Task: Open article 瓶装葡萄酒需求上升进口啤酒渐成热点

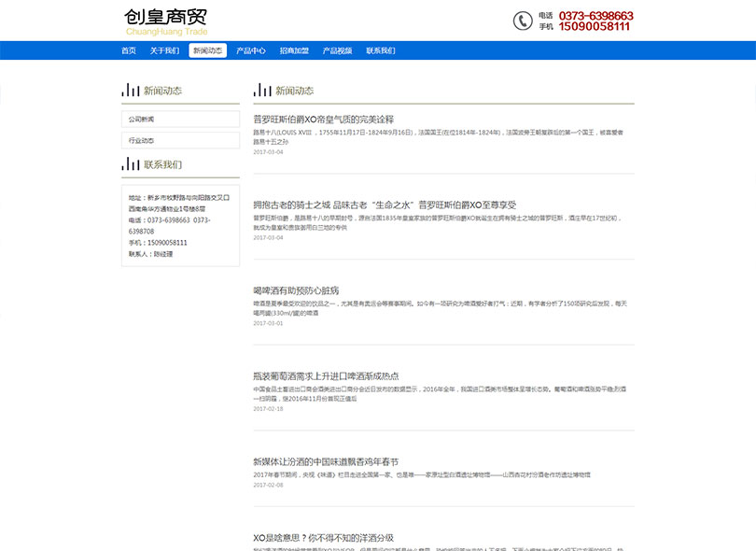Action: point(326,376)
